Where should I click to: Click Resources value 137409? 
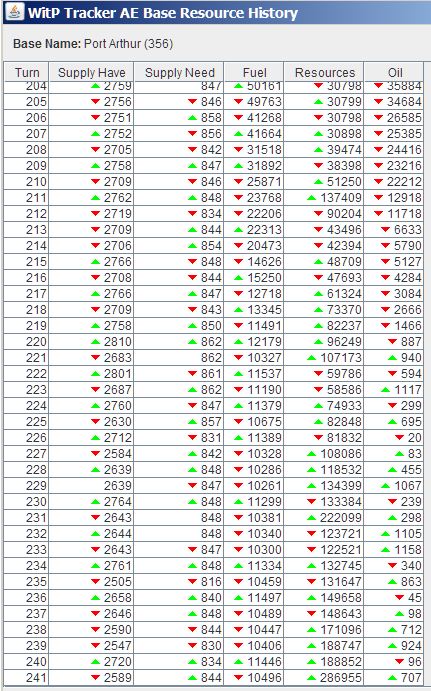[x=341, y=197]
